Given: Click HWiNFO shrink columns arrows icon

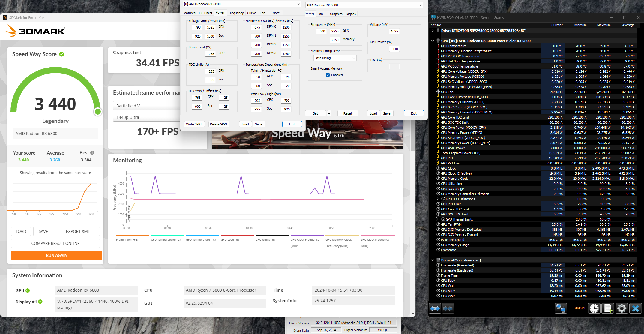Looking at the screenshot, I should [448, 308].
